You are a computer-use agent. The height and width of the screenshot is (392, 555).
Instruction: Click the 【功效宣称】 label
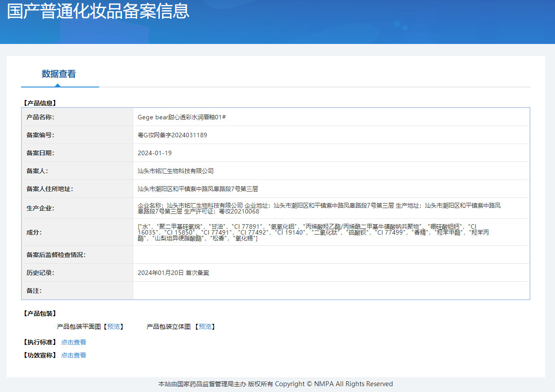(x=39, y=355)
